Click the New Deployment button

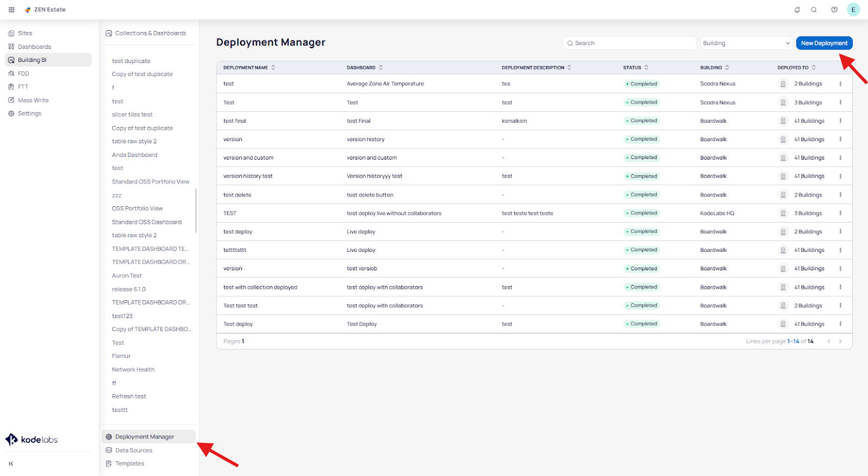pyautogui.click(x=824, y=43)
